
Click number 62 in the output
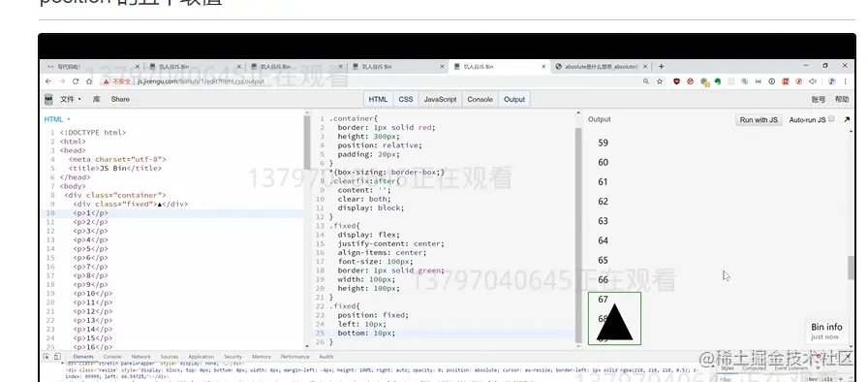[x=604, y=202]
